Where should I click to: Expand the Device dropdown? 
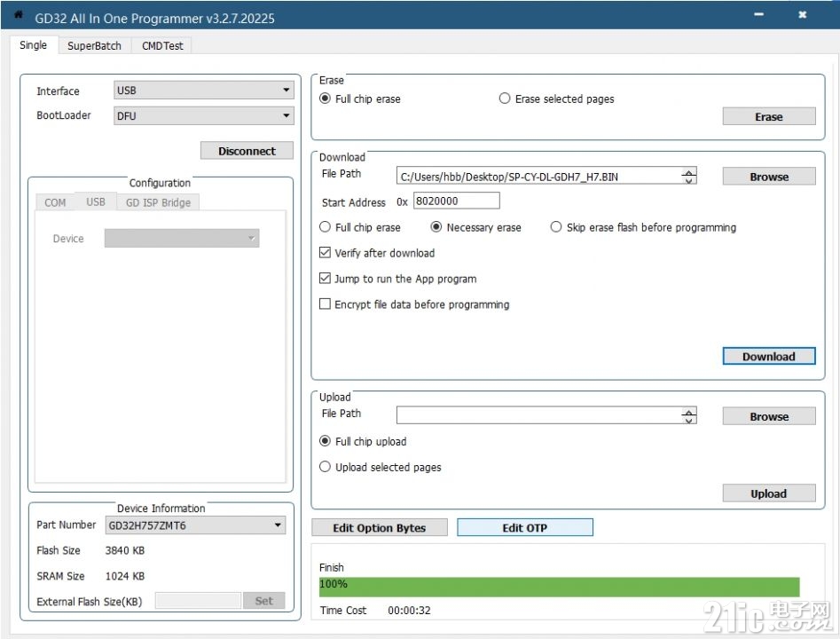click(182, 239)
